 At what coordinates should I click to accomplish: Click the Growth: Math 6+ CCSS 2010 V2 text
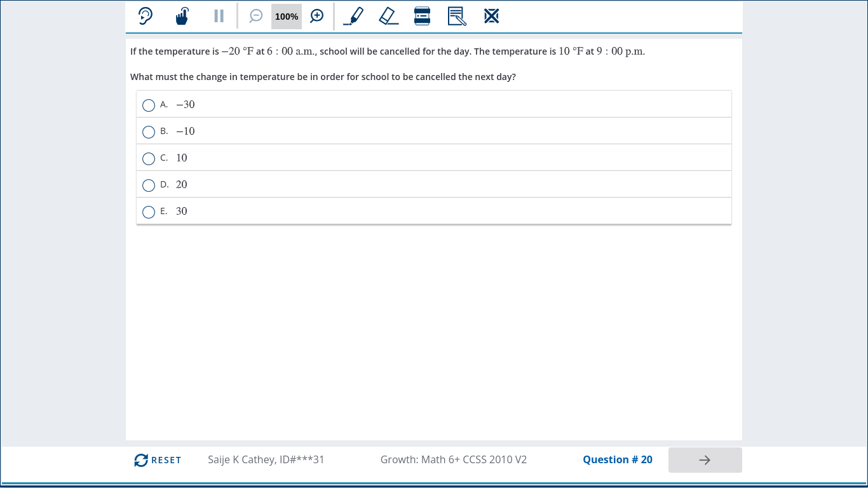(454, 459)
